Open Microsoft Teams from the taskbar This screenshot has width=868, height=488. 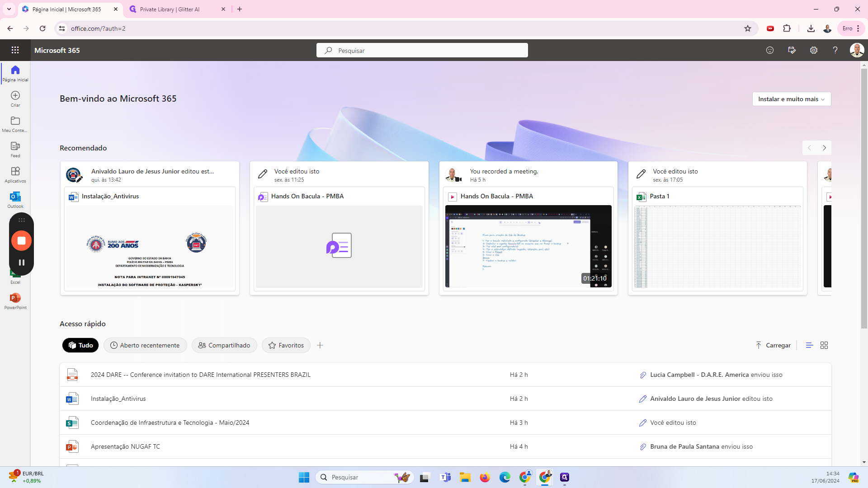445,477
